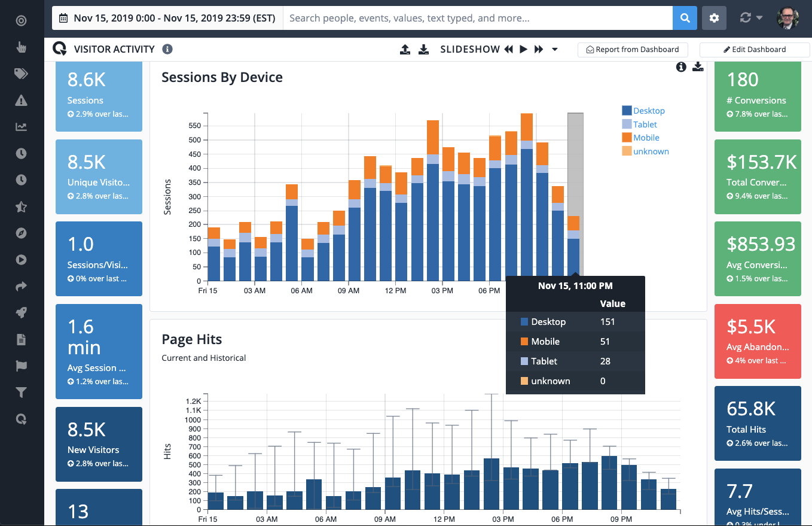Click the info icon beside VISITOR ACTIVITY
Viewport: 812px width, 526px height.
tap(167, 49)
